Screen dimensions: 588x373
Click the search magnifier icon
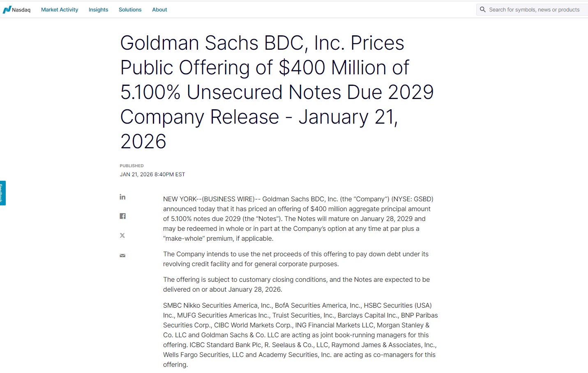[x=483, y=9]
